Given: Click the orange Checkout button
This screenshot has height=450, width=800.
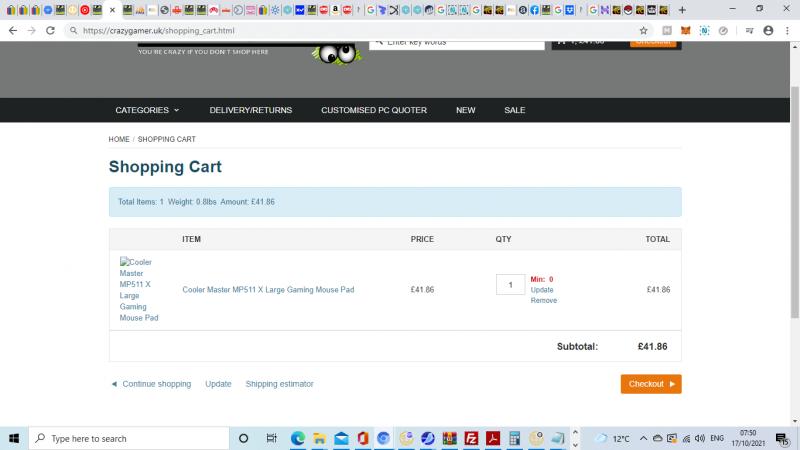Looking at the screenshot, I should coord(651,384).
